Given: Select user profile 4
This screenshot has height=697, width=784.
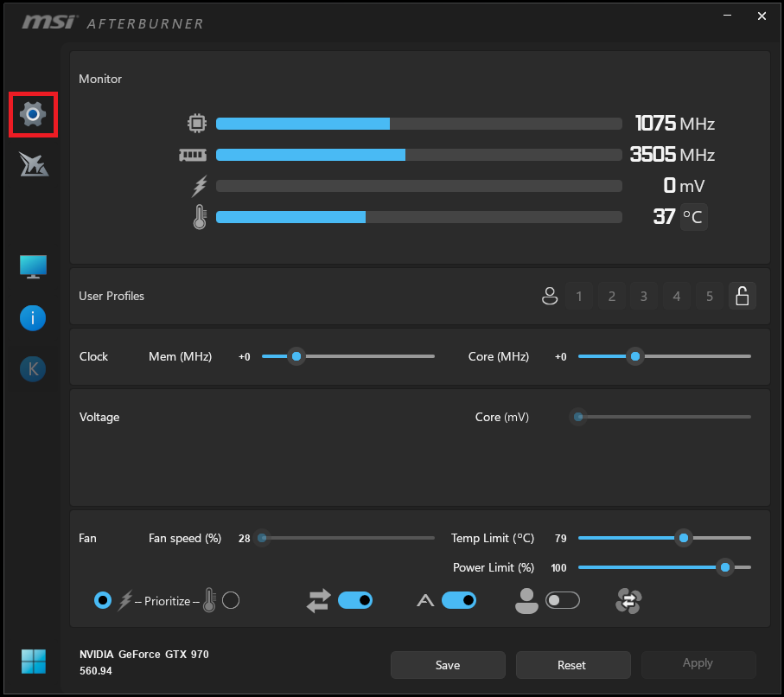Looking at the screenshot, I should pyautogui.click(x=677, y=296).
